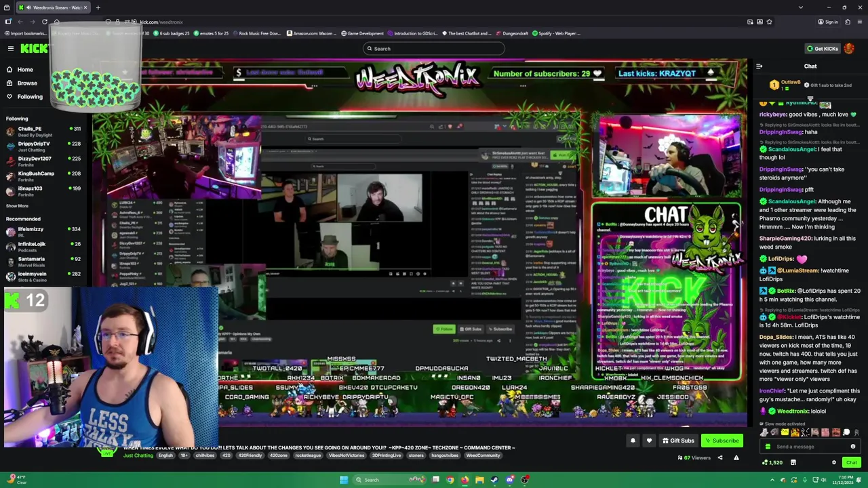This screenshot has width=868, height=488.
Task: Open followed channel DrippyDripTV
Action: 43,146
